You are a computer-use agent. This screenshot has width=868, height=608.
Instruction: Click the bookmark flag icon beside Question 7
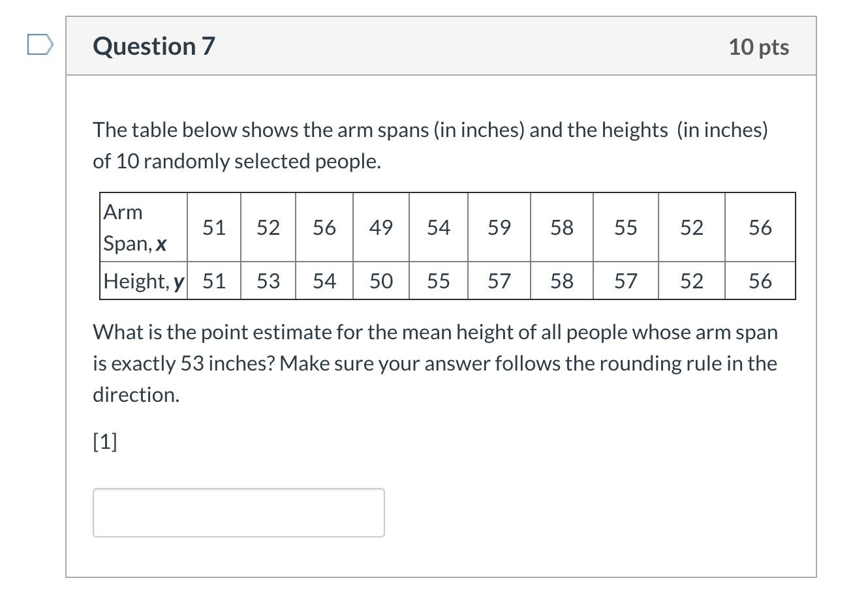click(x=40, y=44)
